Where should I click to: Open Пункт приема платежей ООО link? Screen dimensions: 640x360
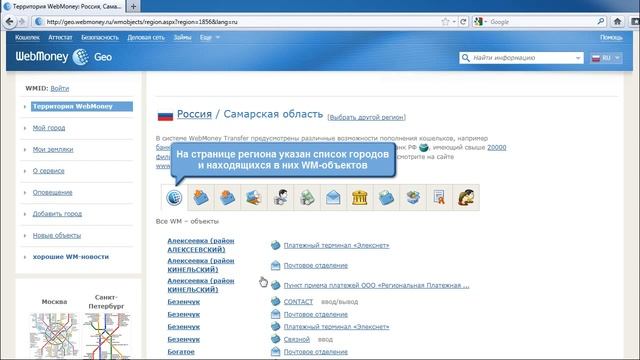(x=376, y=285)
